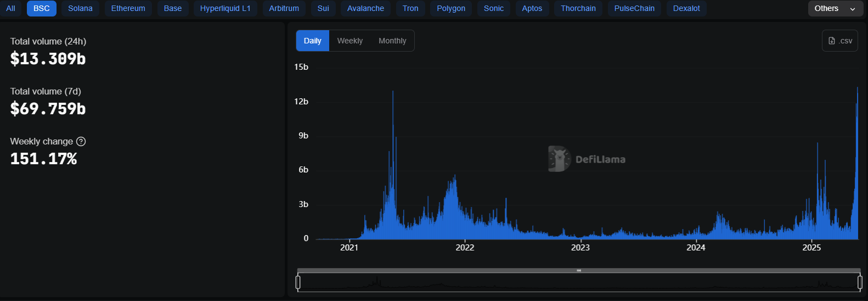The image size is (868, 301).
Task: Choose the PulseChain filter
Action: [634, 8]
